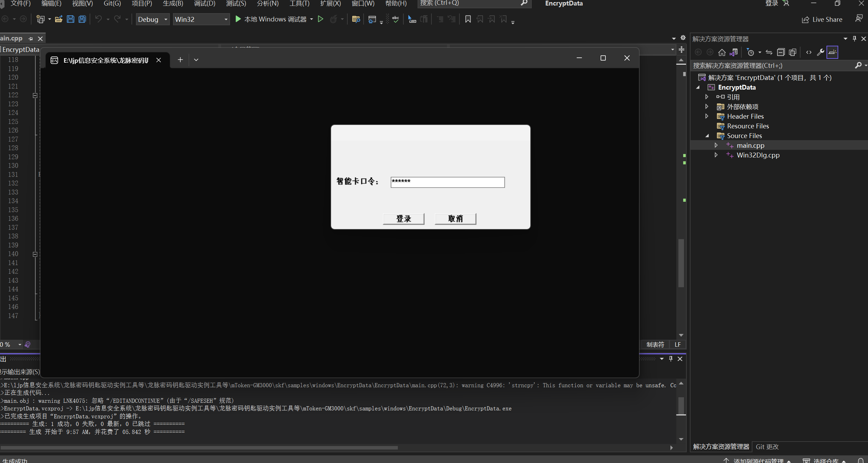The image size is (868, 463).
Task: Click the 登录 button in the dialog
Action: [403, 219]
